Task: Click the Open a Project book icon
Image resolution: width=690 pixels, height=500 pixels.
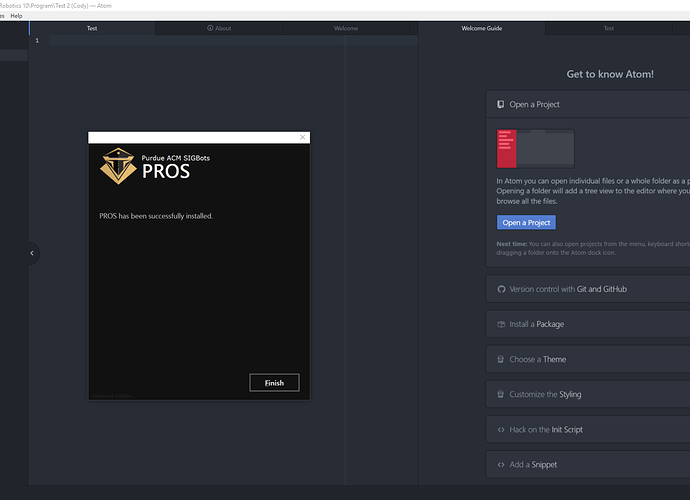Action: pyautogui.click(x=500, y=104)
